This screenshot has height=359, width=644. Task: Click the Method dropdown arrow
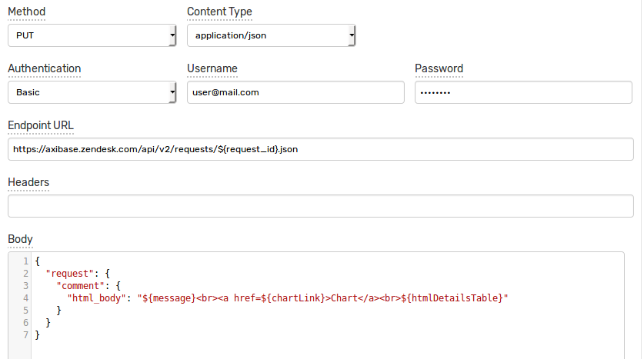pyautogui.click(x=172, y=35)
